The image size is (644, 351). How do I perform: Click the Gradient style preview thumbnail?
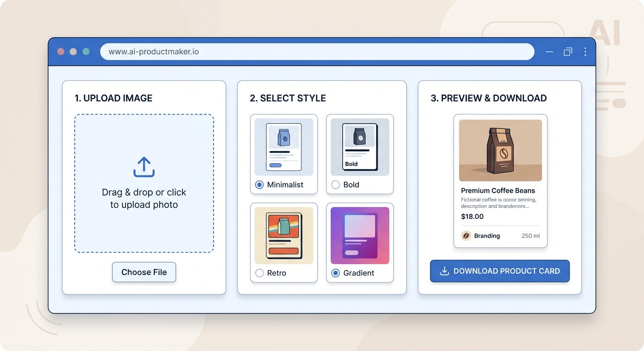pyautogui.click(x=360, y=235)
